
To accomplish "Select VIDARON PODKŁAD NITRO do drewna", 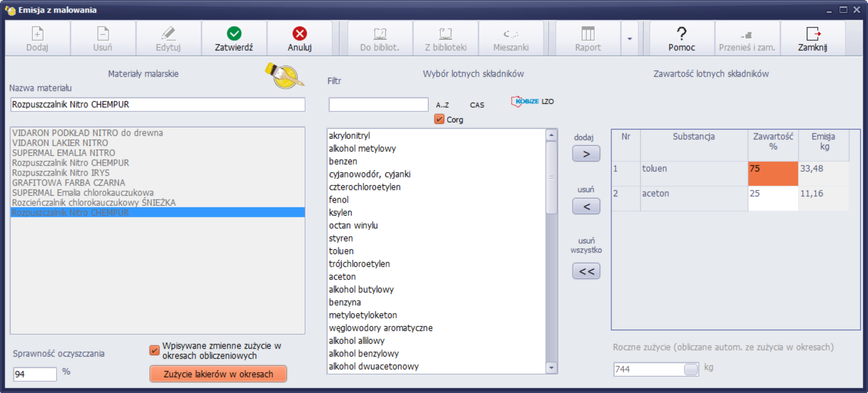I will 158,133.
